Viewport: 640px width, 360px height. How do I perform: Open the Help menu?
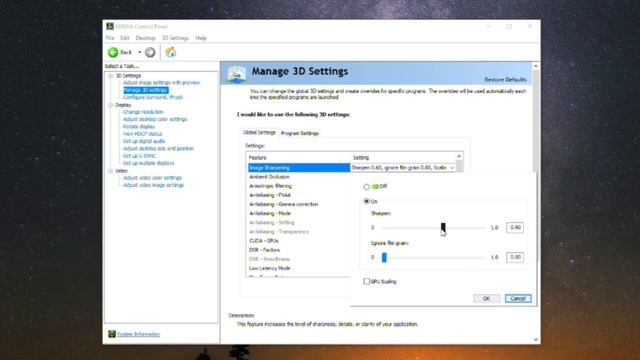coord(201,38)
